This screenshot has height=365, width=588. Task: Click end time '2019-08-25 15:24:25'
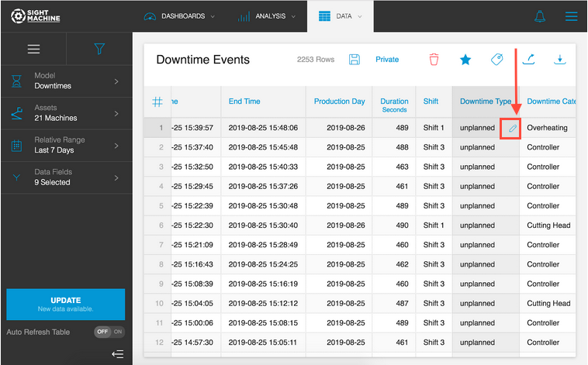[x=263, y=264]
